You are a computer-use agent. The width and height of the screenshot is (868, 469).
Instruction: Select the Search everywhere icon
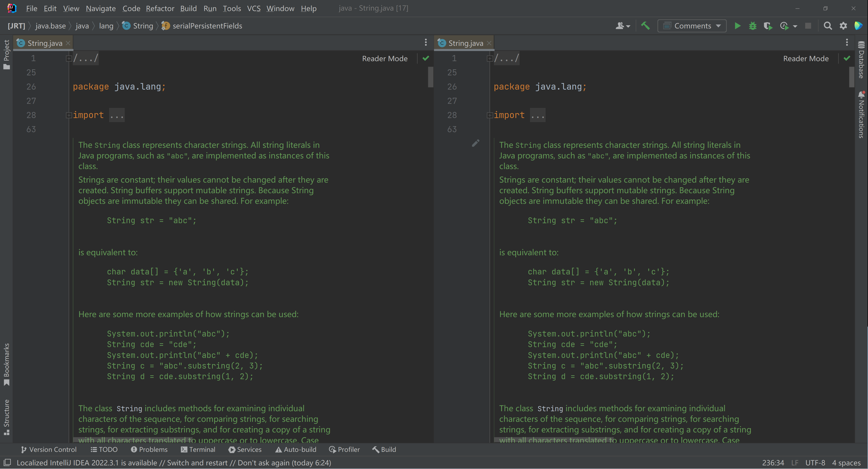828,26
